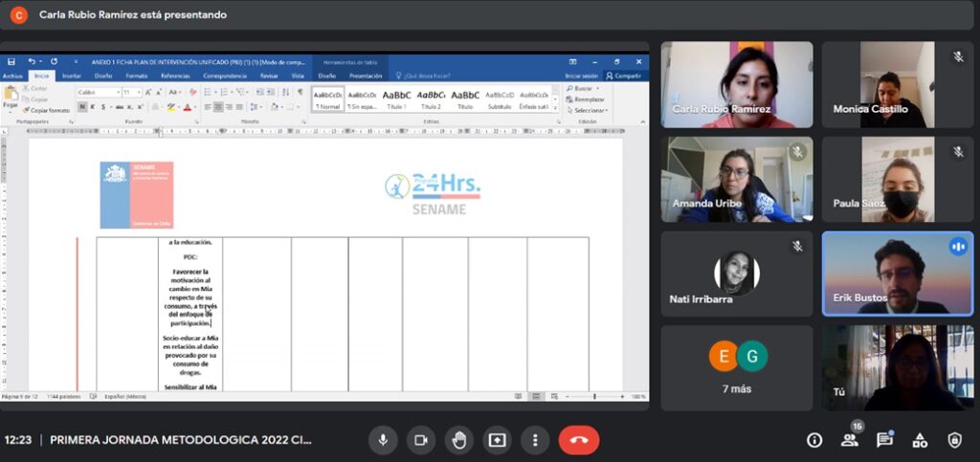The height and width of the screenshot is (462, 980).
Task: Adjust the Word zoom slider
Action: pyautogui.click(x=594, y=396)
